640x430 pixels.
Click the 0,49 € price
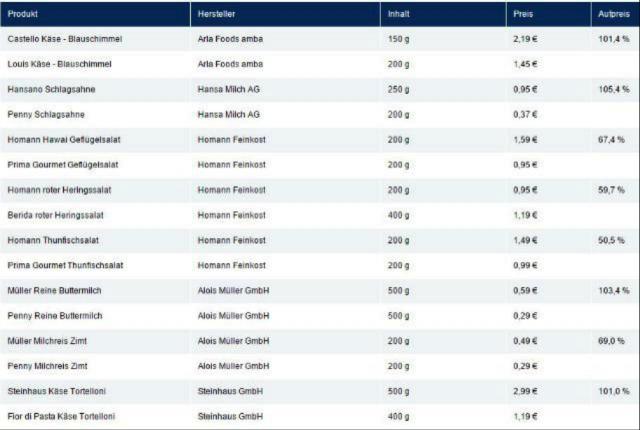click(525, 341)
